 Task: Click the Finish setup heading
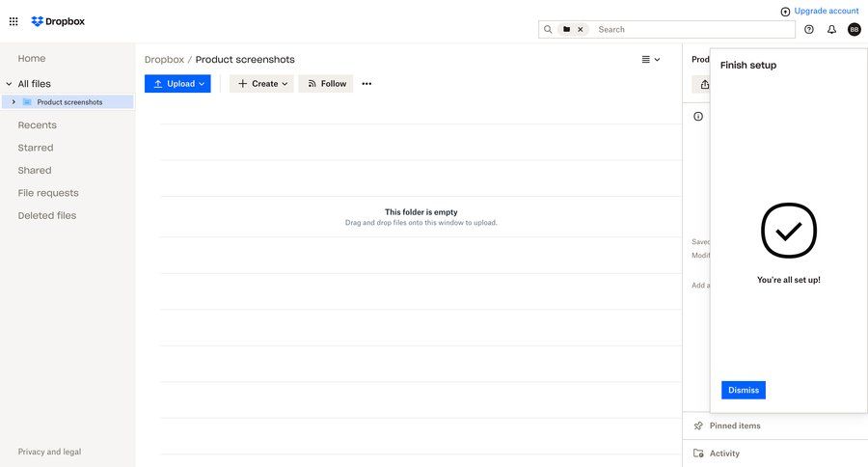[747, 65]
